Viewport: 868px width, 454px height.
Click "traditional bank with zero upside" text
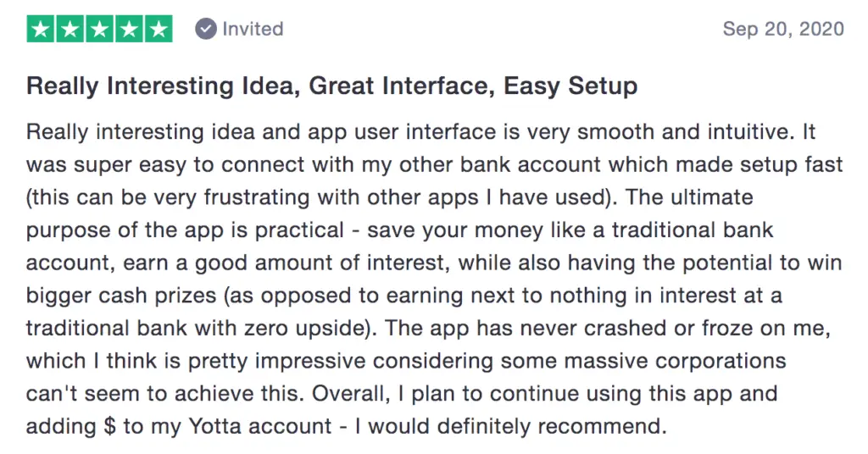[195, 329]
